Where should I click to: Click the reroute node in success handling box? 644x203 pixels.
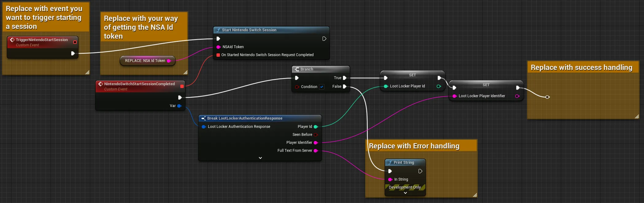tap(547, 97)
